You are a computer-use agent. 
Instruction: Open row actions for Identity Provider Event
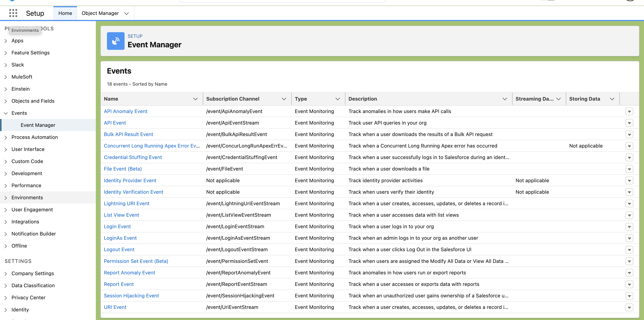coord(629,181)
